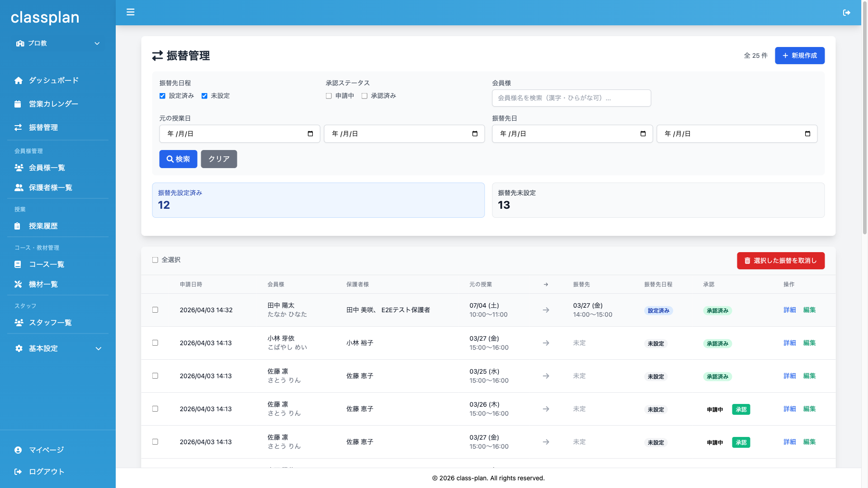Click the 新規作成 button

tap(799, 56)
